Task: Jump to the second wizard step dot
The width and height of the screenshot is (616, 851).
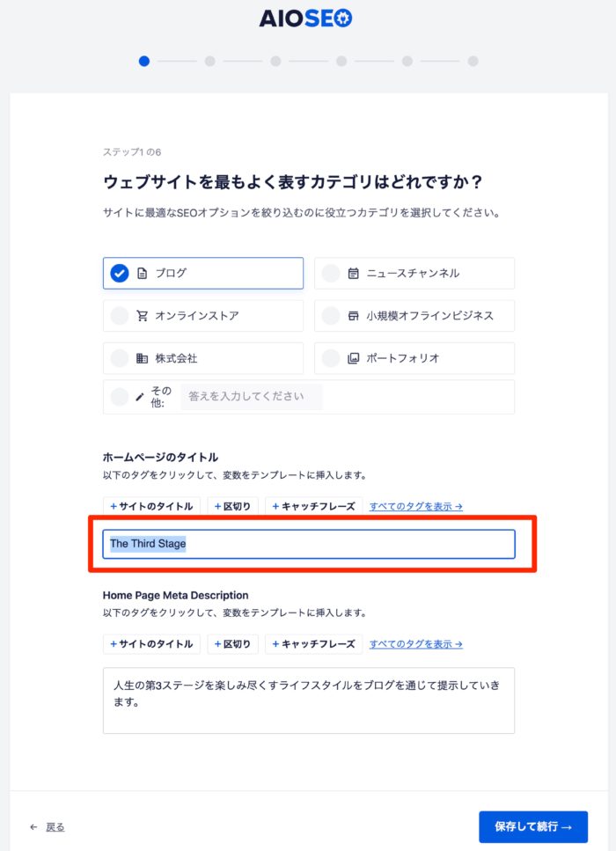Action: coord(209,62)
